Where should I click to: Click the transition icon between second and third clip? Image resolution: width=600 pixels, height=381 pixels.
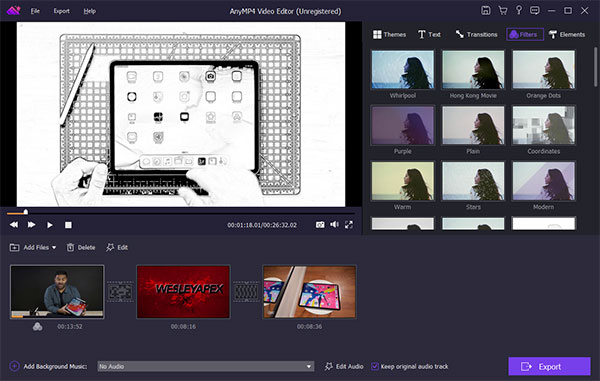pos(246,292)
